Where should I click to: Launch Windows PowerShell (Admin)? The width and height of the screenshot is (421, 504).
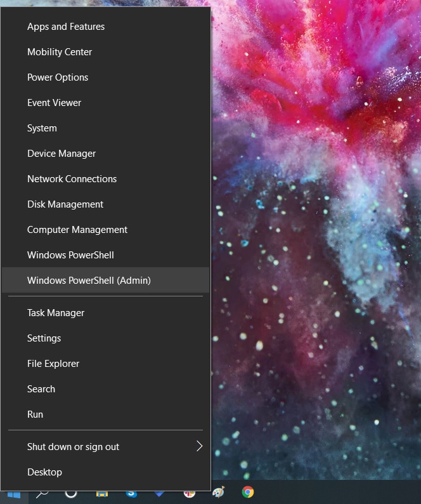point(105,281)
